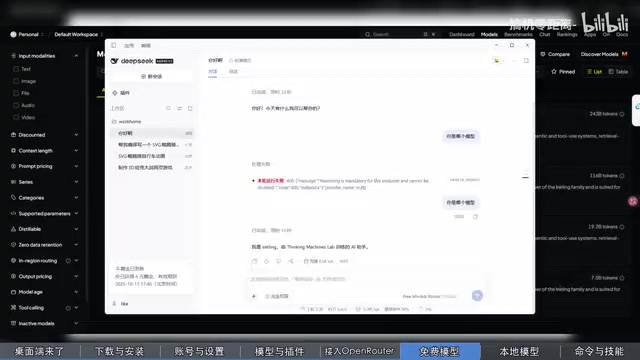Check the Image input modality checkbox
This screenshot has height=360, width=640.
point(16,81)
